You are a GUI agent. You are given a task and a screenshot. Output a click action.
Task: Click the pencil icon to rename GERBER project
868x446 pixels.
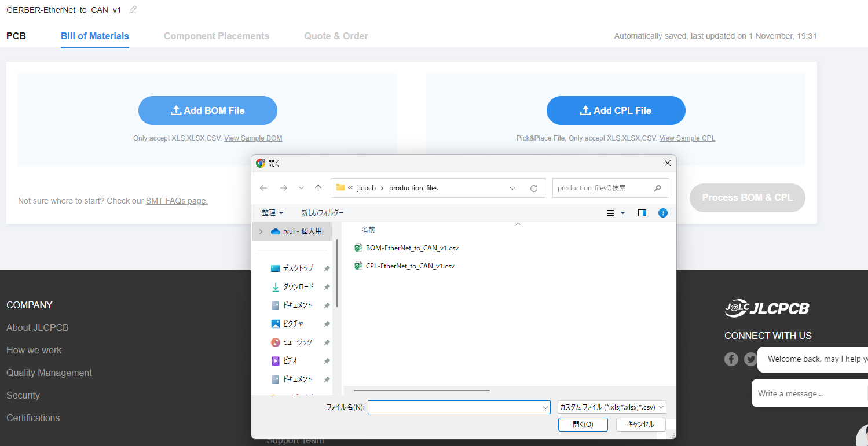pyautogui.click(x=133, y=10)
